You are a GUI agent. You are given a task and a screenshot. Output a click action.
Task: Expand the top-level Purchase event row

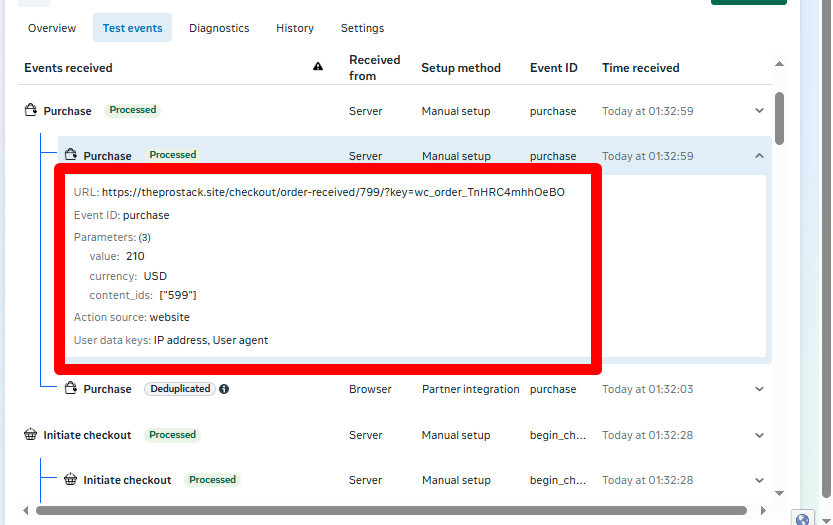(759, 111)
